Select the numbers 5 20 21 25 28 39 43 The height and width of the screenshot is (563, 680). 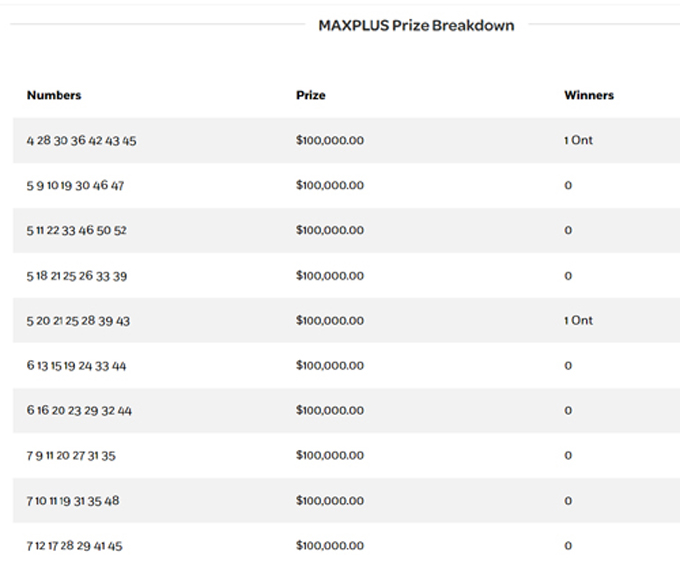pos(78,321)
